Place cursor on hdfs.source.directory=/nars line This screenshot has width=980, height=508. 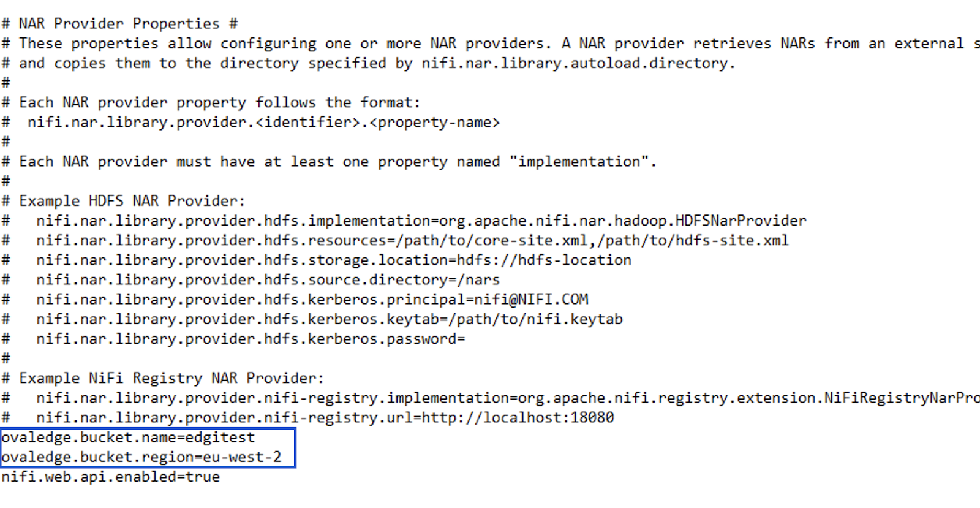[268, 280]
